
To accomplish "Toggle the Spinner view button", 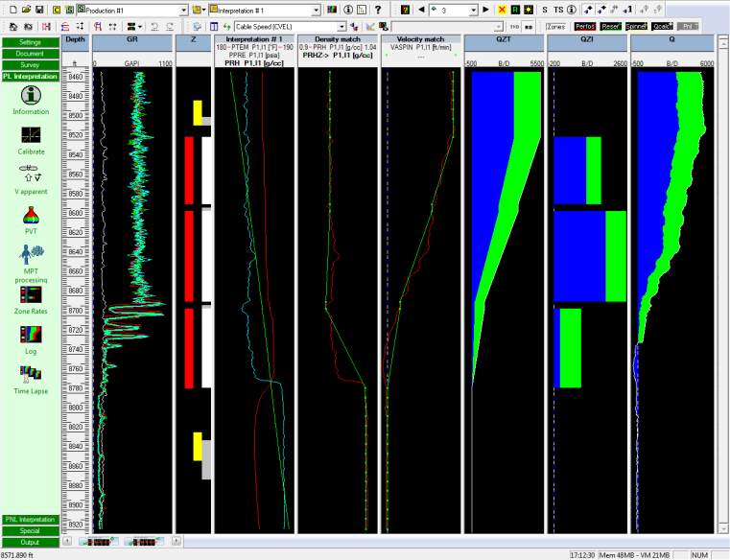I will (x=636, y=27).
